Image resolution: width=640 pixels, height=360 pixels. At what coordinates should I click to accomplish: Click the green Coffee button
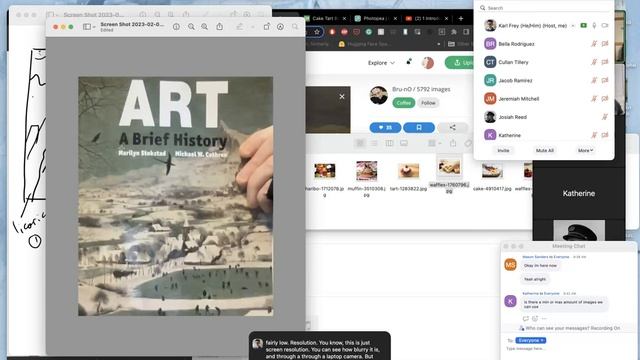coord(403,103)
